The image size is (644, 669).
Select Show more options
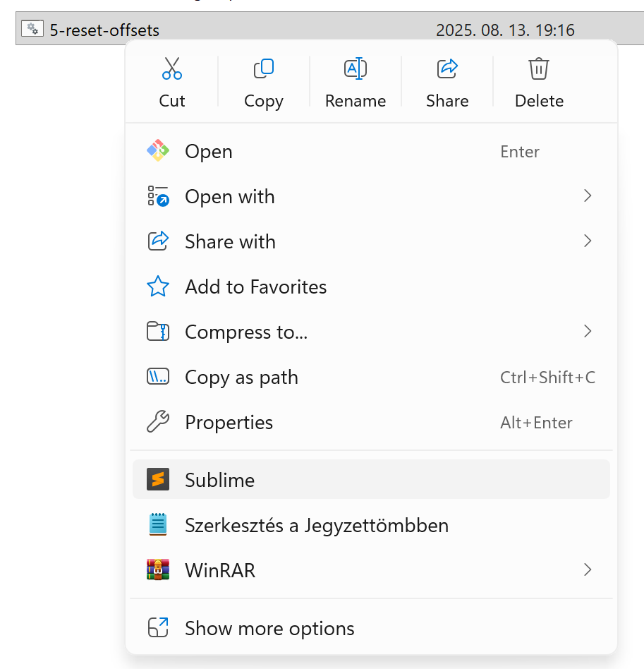tap(269, 628)
